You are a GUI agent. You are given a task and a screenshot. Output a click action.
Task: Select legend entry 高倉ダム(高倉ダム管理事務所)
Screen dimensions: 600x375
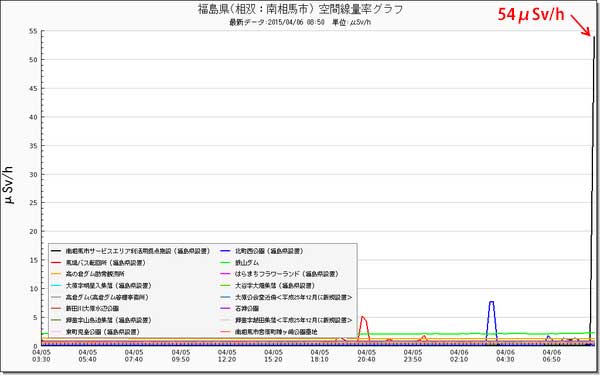(x=107, y=297)
